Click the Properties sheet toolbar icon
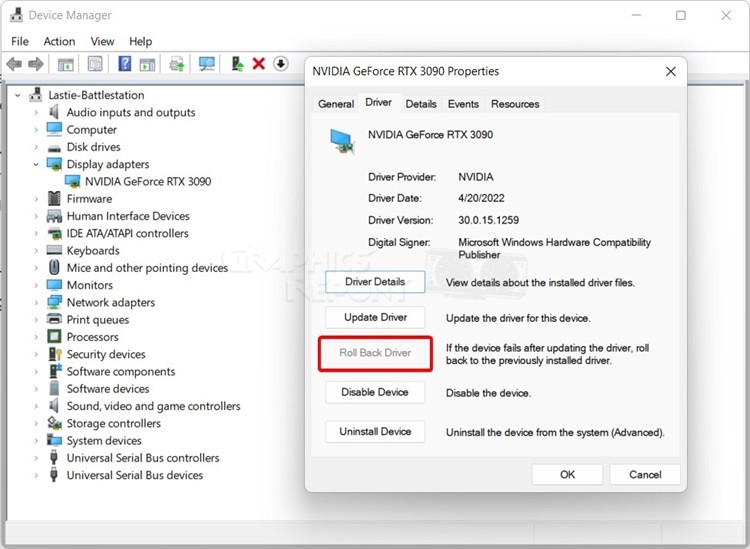750x549 pixels. coord(95,64)
